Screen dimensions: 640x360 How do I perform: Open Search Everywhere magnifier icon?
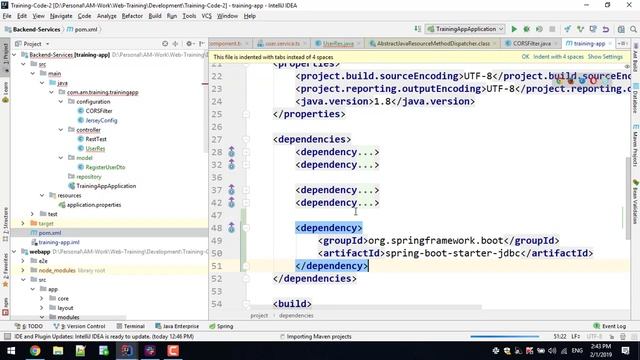633,29
